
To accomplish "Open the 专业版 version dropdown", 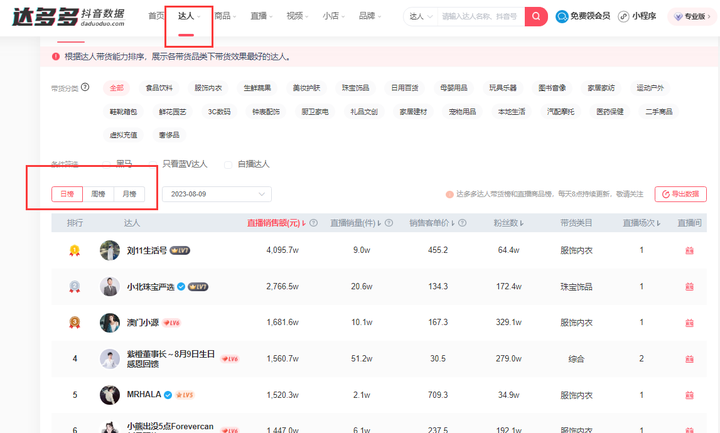I will 692,17.
